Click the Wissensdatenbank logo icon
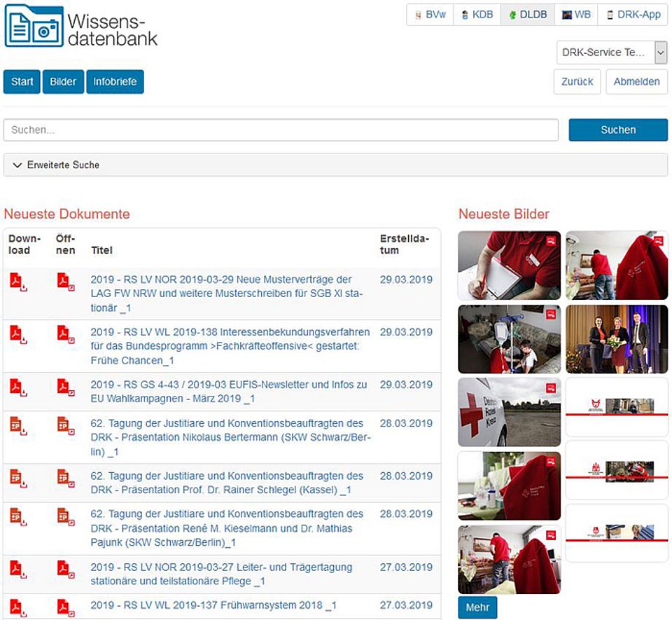 [x=34, y=26]
